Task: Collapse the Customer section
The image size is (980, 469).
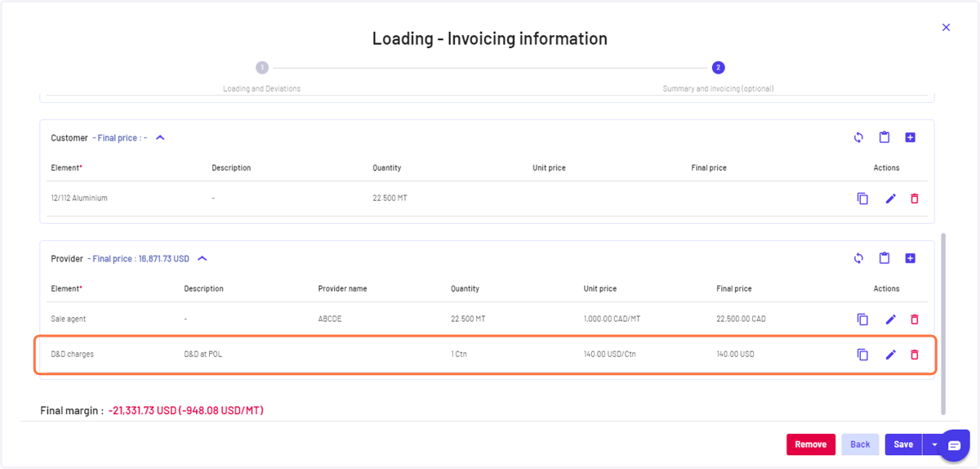Action: tap(160, 138)
